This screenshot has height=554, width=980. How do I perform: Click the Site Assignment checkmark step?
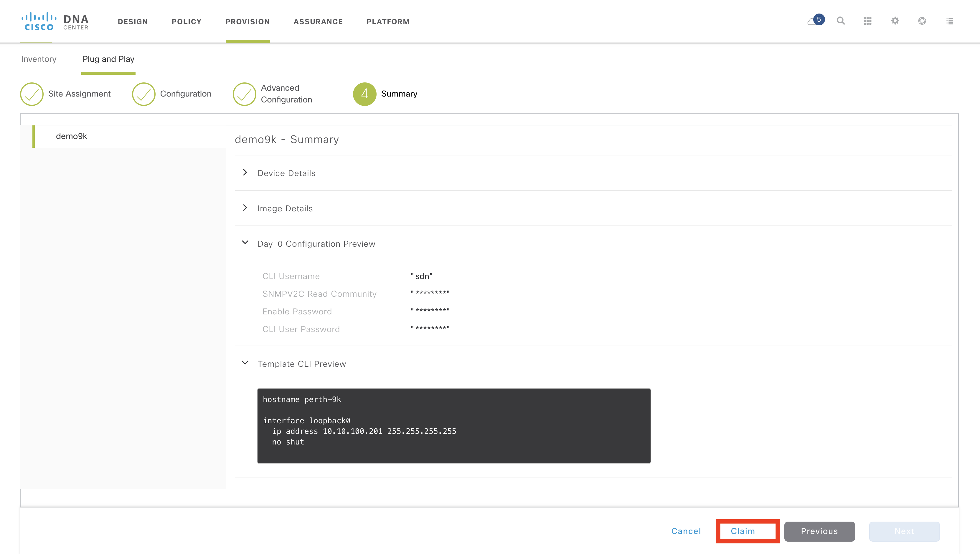pos(32,94)
